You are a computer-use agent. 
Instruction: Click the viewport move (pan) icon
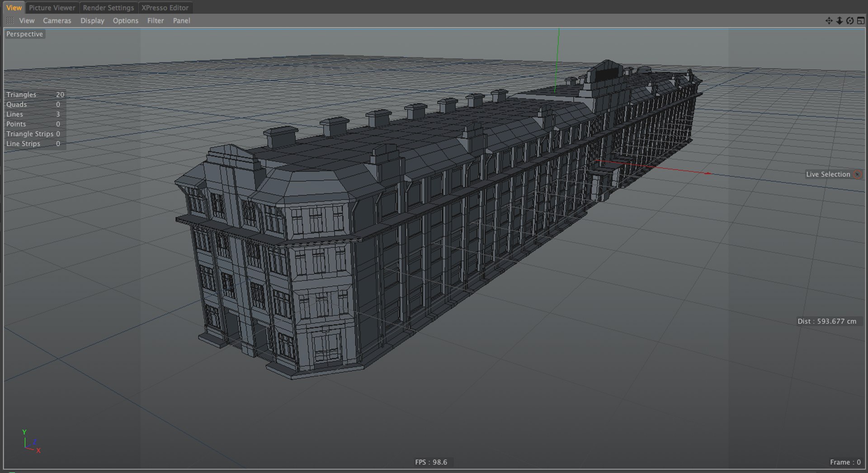click(x=829, y=21)
